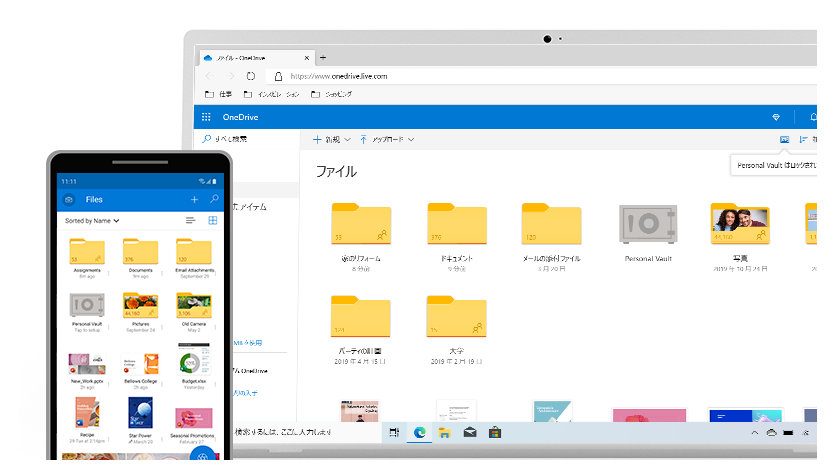
Task: Click the premium diamond icon in header
Action: pyautogui.click(x=776, y=117)
